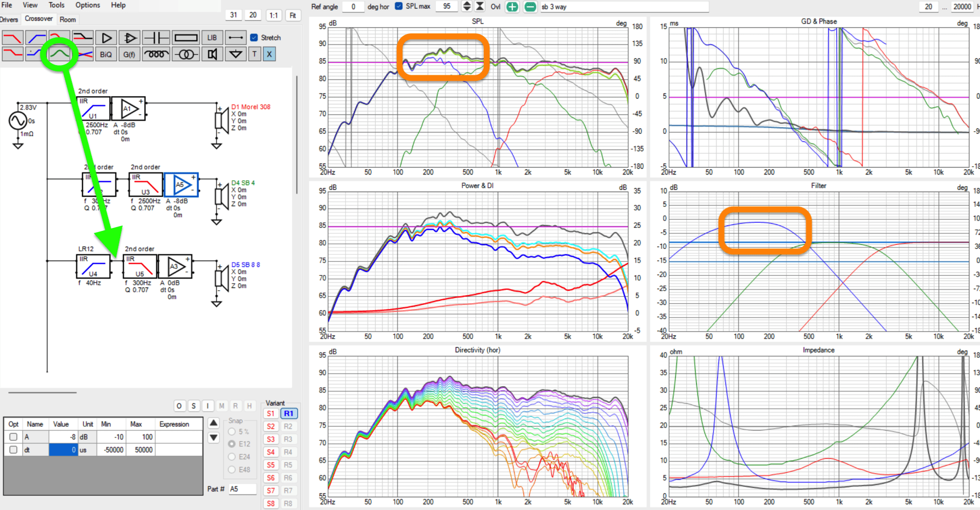This screenshot has width=980, height=510.
Task: Insert a transformer component
Action: point(186,54)
